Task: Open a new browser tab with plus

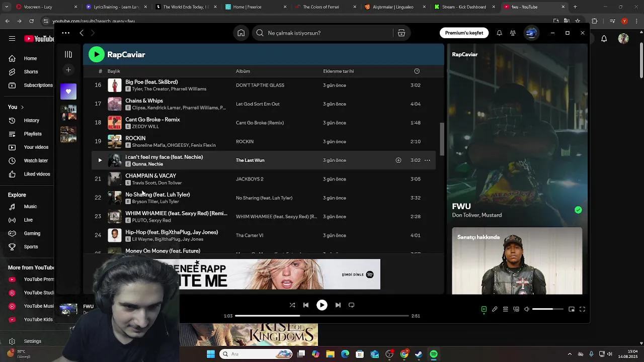Action: pos(575,7)
